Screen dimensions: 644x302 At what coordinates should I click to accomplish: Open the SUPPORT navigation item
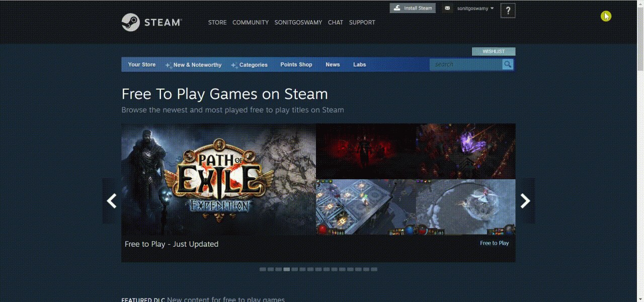[x=362, y=22]
